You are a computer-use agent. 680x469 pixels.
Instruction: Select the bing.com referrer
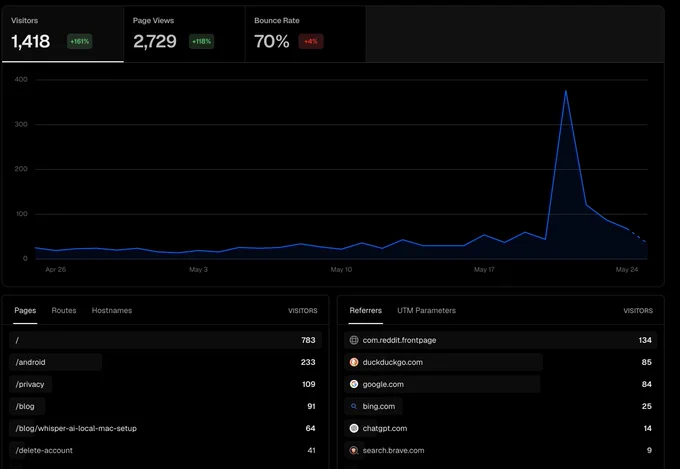[500, 407]
